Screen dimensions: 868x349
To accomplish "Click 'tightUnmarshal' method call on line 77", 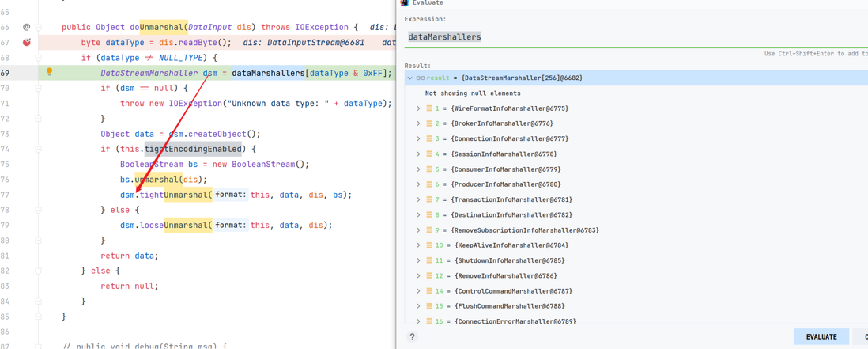I will 175,195.
